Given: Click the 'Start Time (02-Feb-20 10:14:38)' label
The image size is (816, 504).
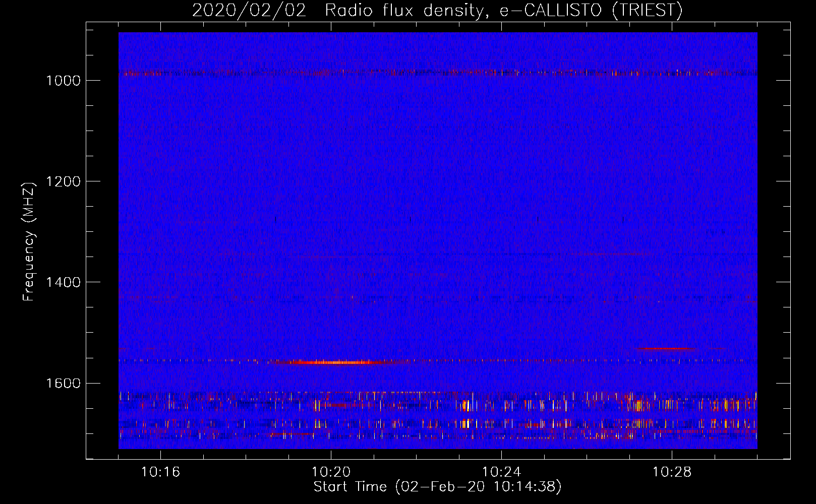Looking at the screenshot, I should (437, 487).
